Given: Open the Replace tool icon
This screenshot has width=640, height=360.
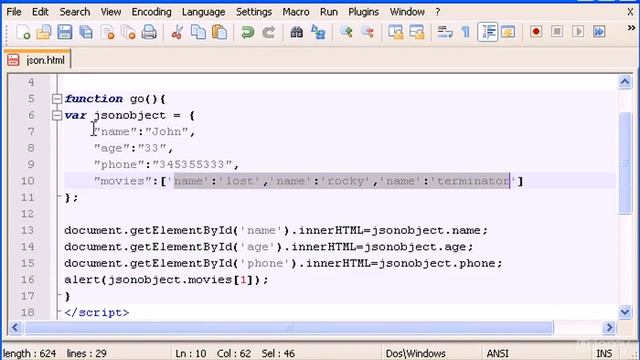Looking at the screenshot, I should [x=318, y=32].
